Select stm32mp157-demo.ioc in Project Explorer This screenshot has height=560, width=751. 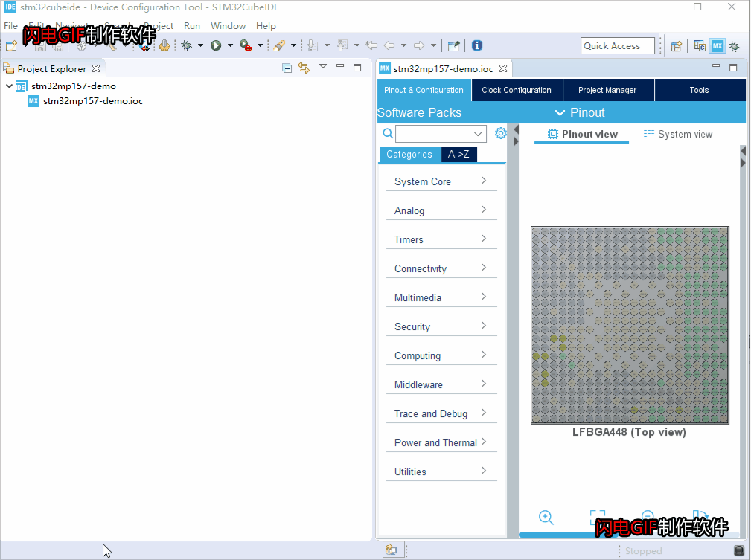(86, 101)
